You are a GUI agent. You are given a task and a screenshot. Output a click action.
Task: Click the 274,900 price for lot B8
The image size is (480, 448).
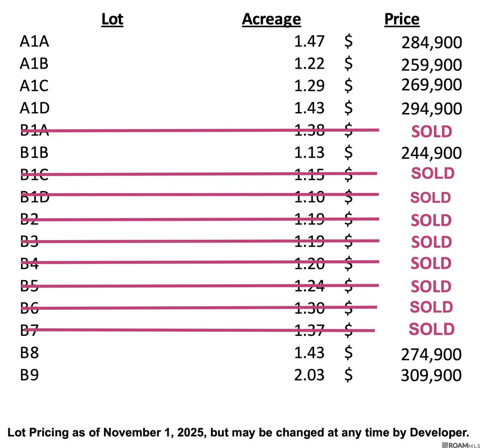click(x=431, y=355)
